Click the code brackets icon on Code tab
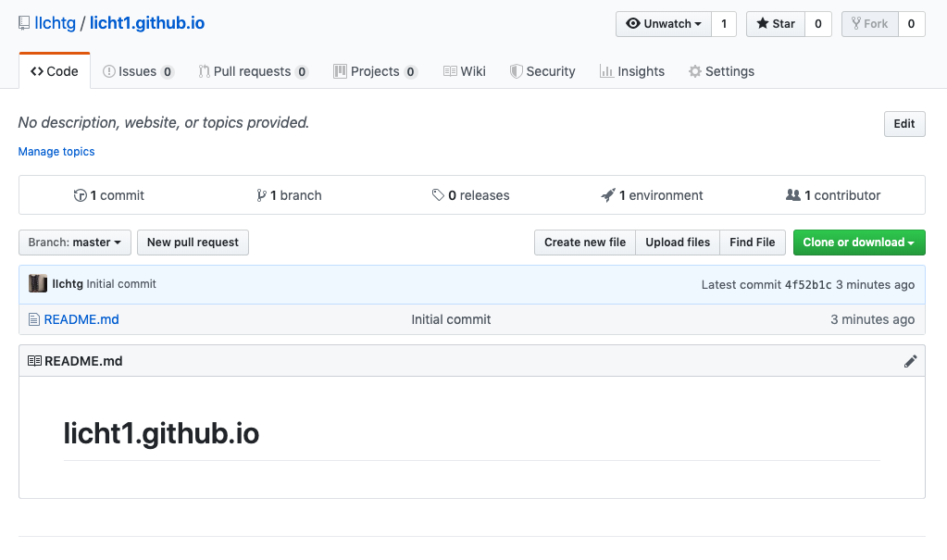The width and height of the screenshot is (947, 560). click(x=37, y=71)
